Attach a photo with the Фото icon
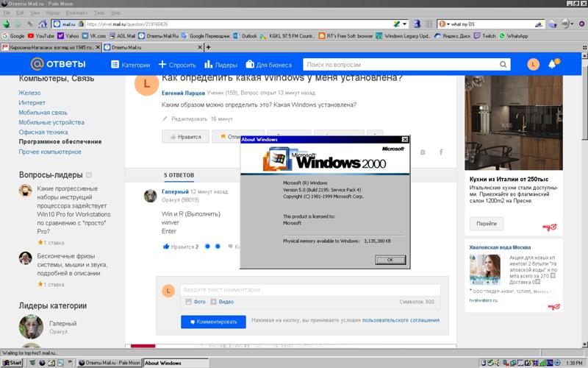Viewport: 588px width, 368px height. tap(189, 302)
